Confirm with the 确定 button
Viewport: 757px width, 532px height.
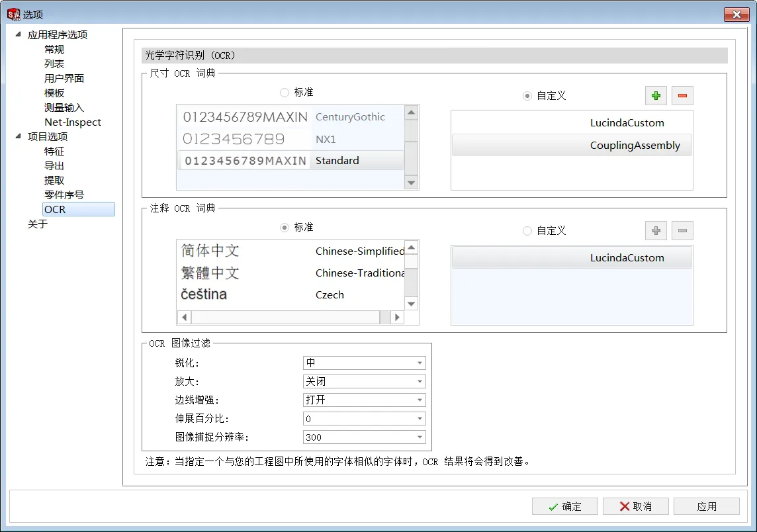pos(565,506)
